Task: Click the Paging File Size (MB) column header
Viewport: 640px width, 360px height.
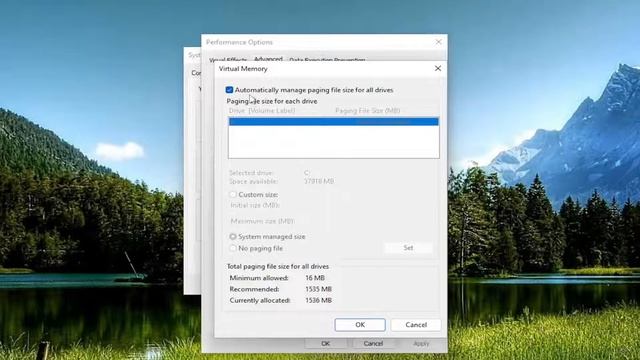Action: point(367,111)
